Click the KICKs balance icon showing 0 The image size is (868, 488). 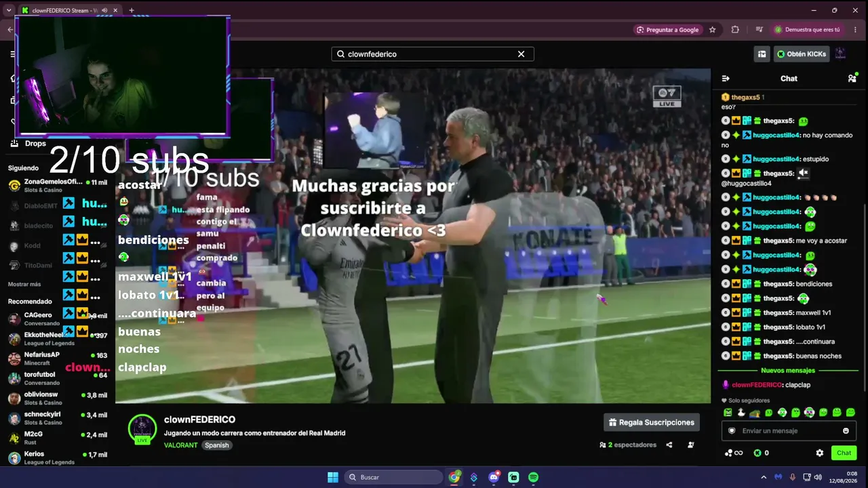tap(761, 453)
